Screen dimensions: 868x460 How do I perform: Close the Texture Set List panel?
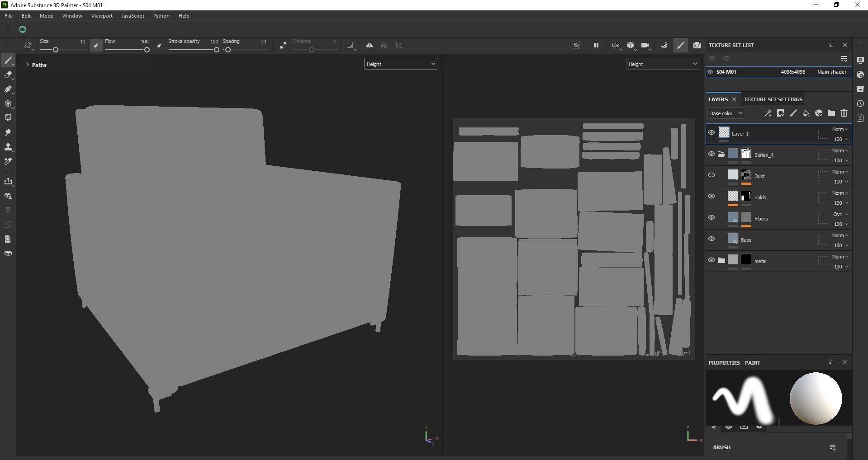[x=844, y=45]
